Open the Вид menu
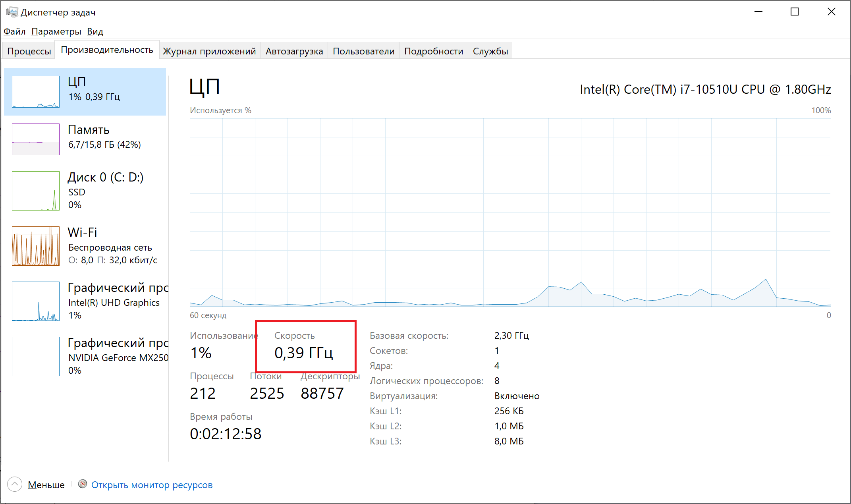Viewport: 851px width, 504px height. [x=95, y=31]
